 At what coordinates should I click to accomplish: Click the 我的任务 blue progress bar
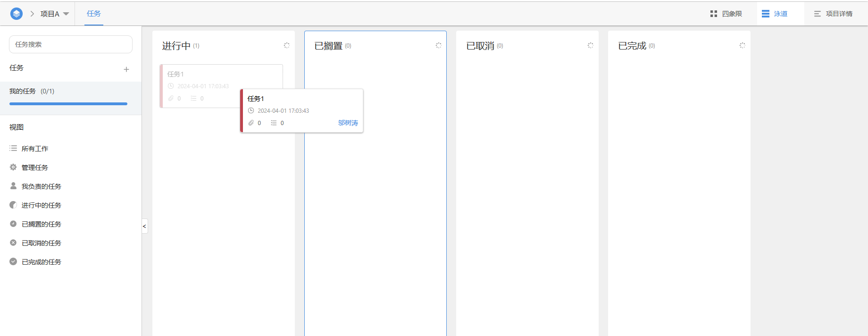point(68,104)
